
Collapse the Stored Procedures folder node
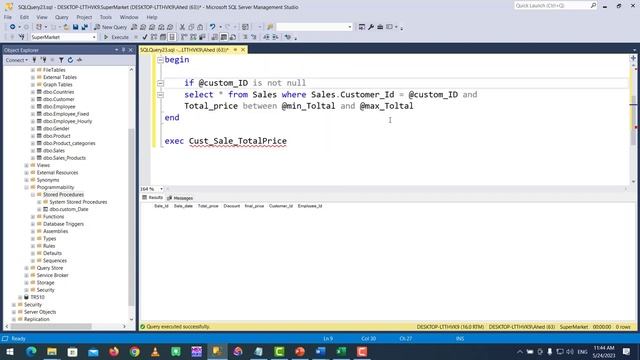click(x=33, y=195)
